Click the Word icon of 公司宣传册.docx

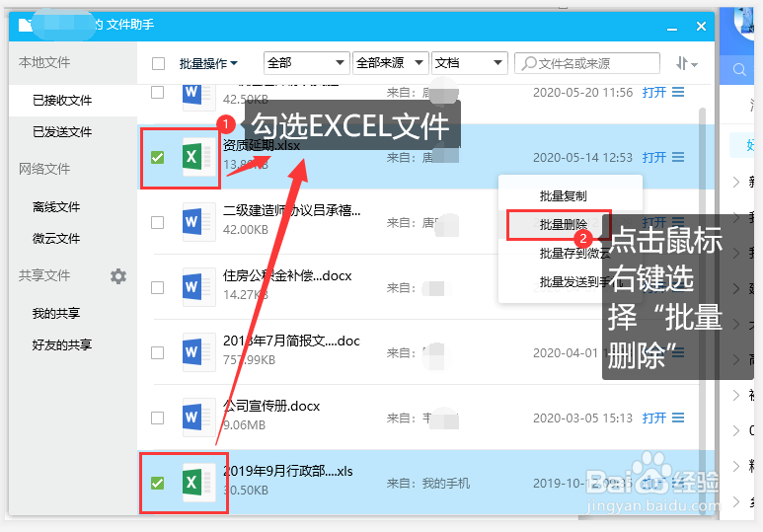click(198, 418)
